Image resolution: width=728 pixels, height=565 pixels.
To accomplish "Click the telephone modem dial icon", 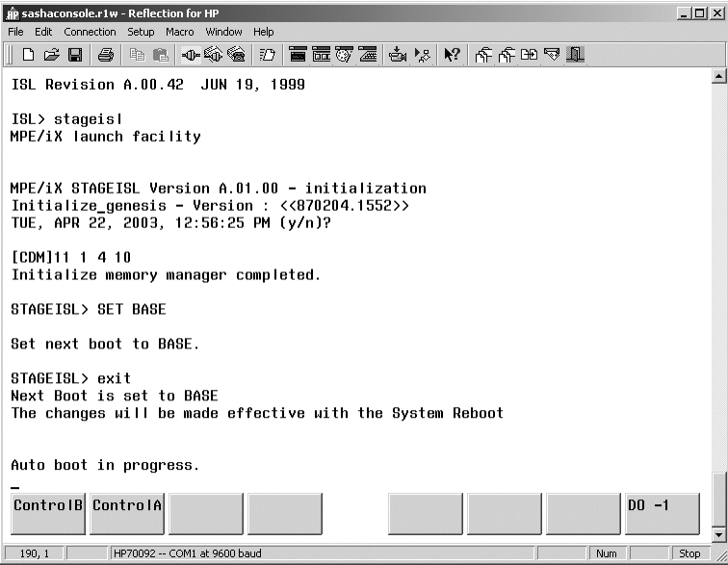I will 236,55.
